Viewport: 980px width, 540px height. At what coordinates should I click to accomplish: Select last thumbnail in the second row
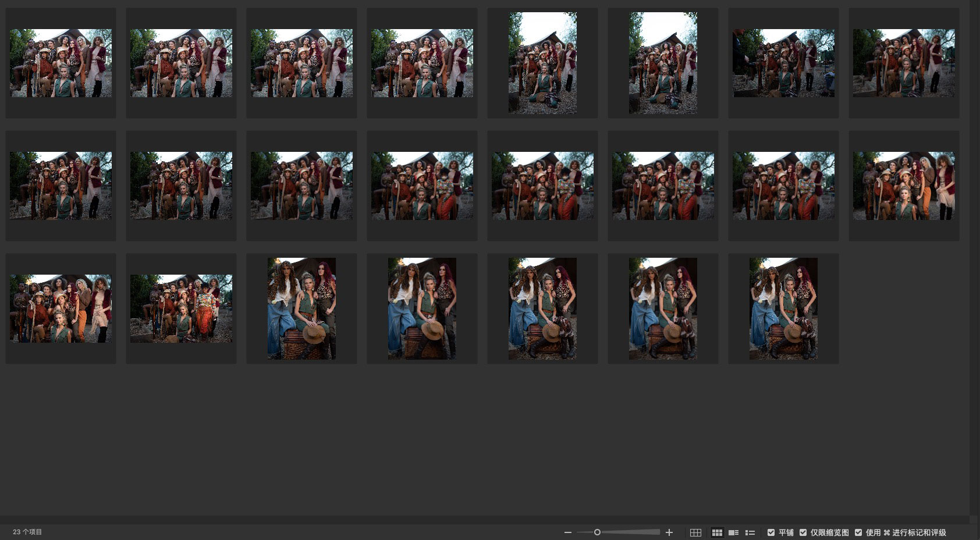pos(904,186)
